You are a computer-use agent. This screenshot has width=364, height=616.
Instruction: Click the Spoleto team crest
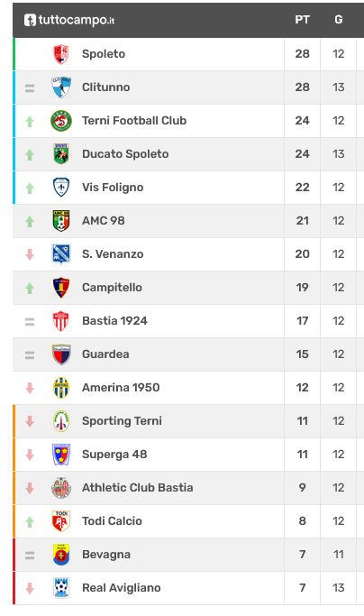[x=61, y=54]
